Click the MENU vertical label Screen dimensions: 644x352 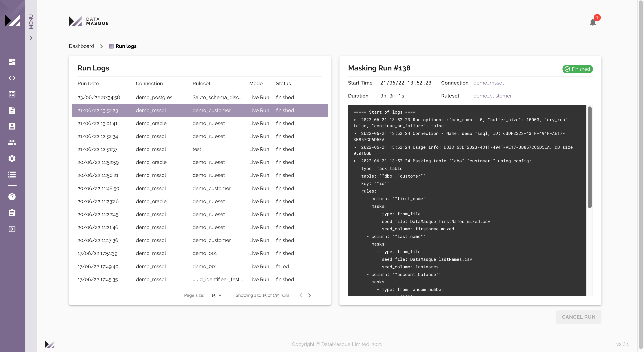pos(31,21)
